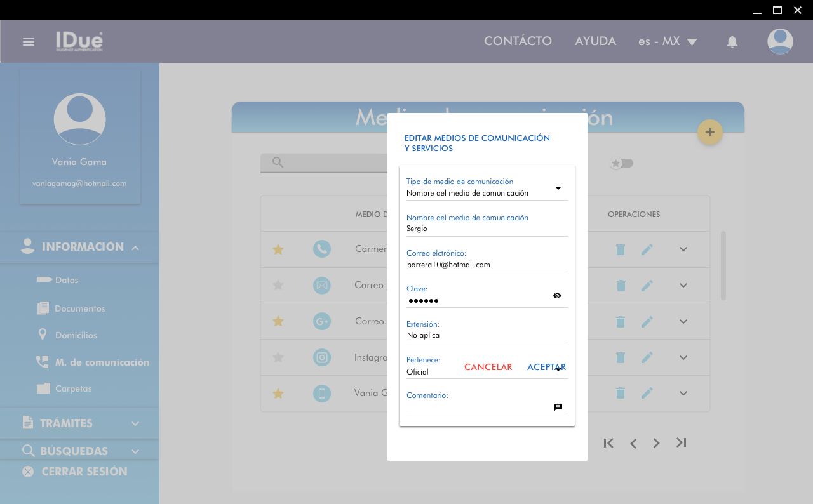Image resolution: width=813 pixels, height=504 pixels.
Task: Click the notifications bell icon
Action: click(732, 42)
